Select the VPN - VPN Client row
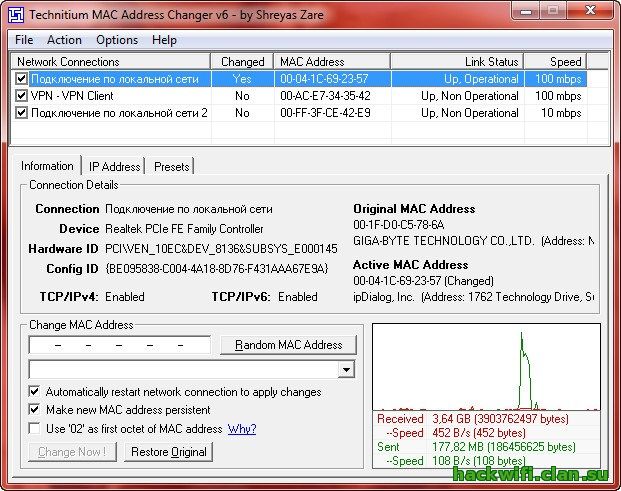 coord(300,96)
